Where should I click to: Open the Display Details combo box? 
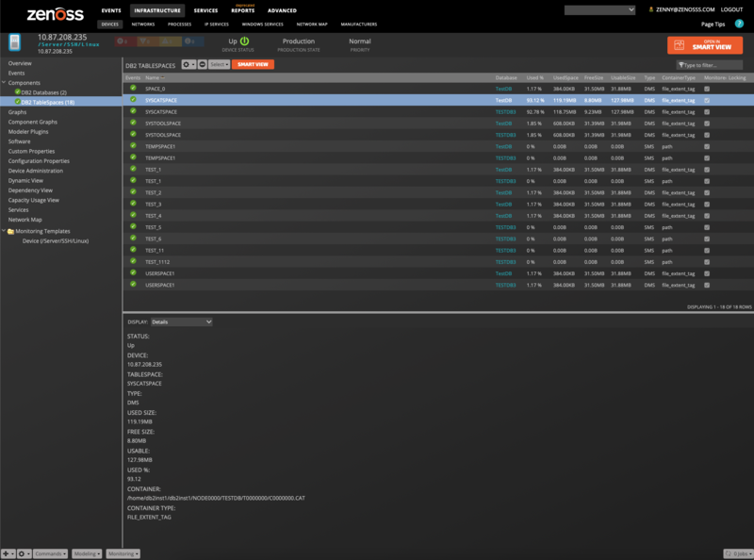point(181,321)
